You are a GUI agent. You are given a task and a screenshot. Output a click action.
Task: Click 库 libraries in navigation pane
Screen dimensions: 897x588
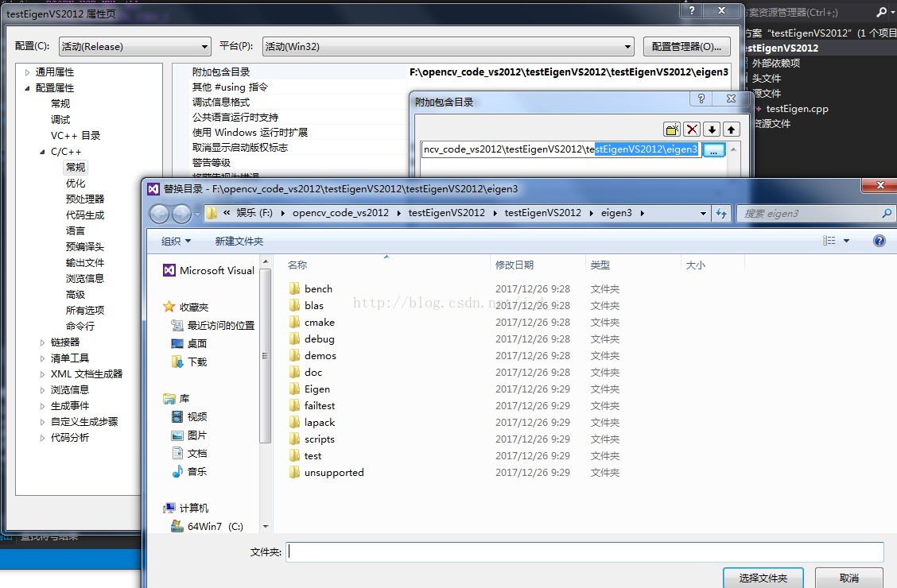point(177,398)
